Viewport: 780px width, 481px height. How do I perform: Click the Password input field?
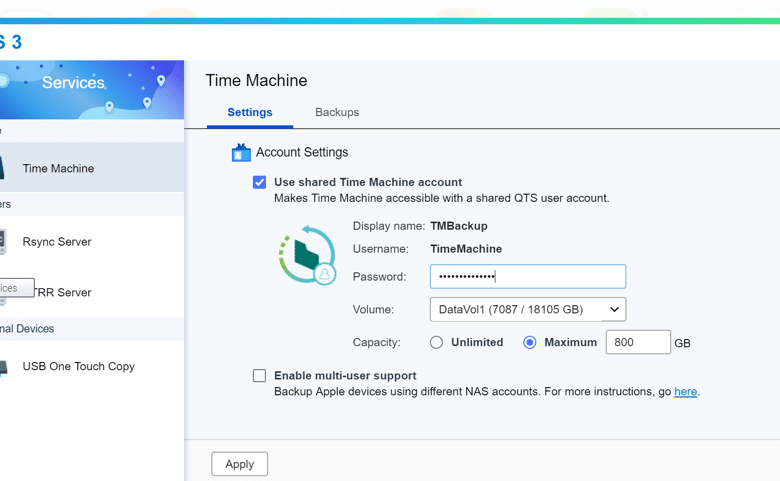(528, 277)
